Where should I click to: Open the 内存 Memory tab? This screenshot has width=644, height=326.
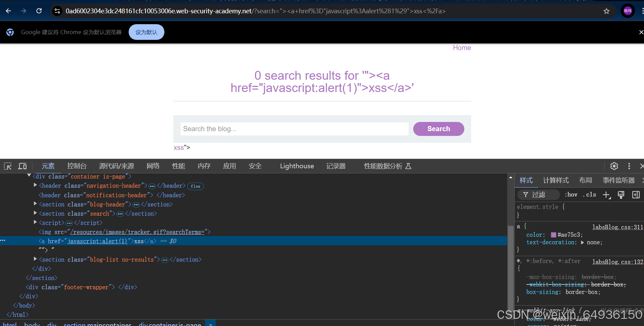click(x=204, y=166)
